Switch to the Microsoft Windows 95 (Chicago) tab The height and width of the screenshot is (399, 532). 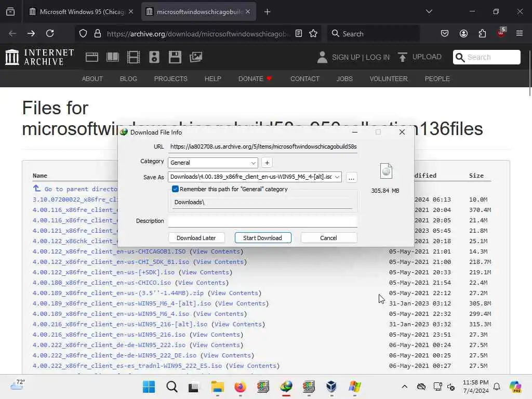pos(82,12)
